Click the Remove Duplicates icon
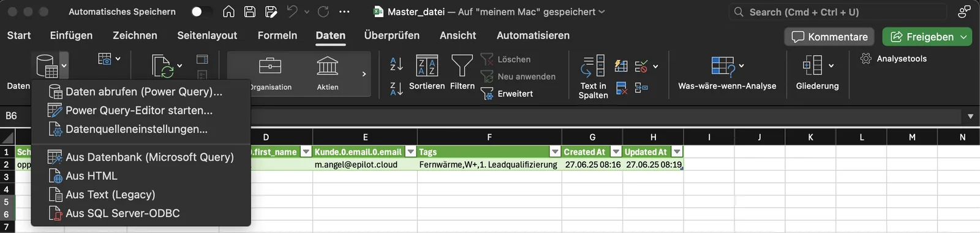This screenshot has width=980, height=233. 621,88
